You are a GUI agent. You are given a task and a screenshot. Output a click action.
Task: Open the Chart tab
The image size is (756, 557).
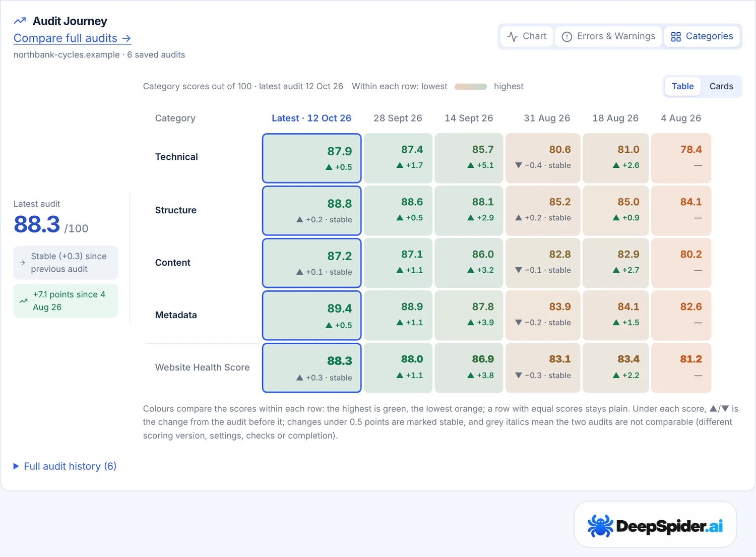(x=527, y=36)
